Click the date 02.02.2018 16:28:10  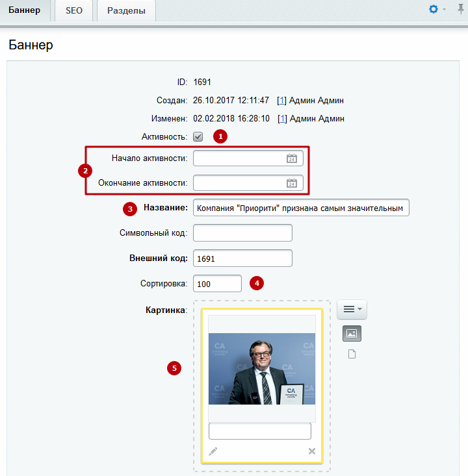pyautogui.click(x=231, y=119)
